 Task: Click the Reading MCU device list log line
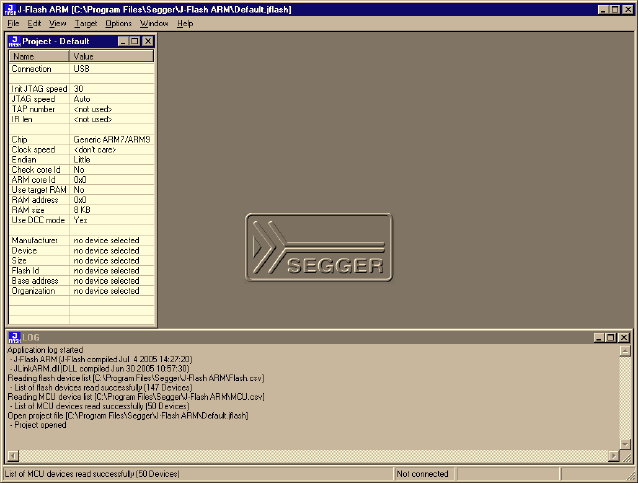[136, 397]
